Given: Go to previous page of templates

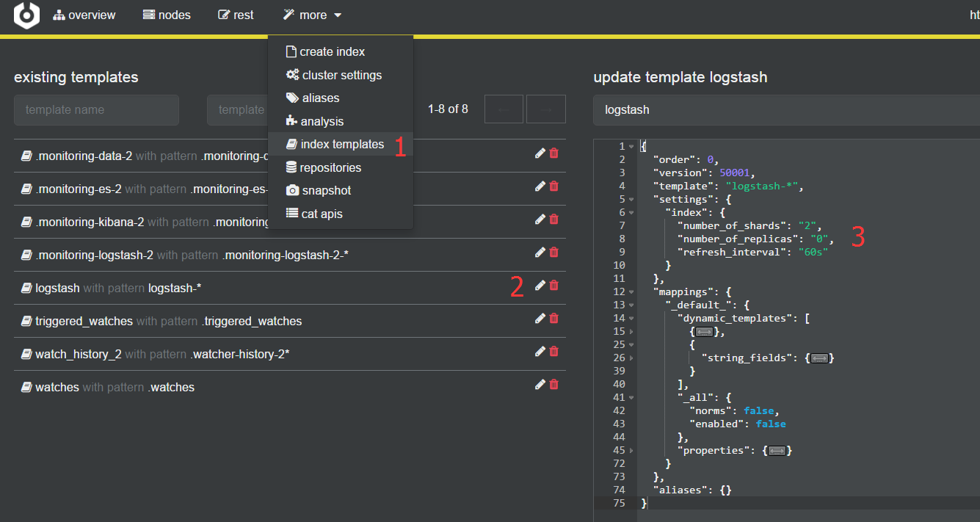Looking at the screenshot, I should [504, 109].
